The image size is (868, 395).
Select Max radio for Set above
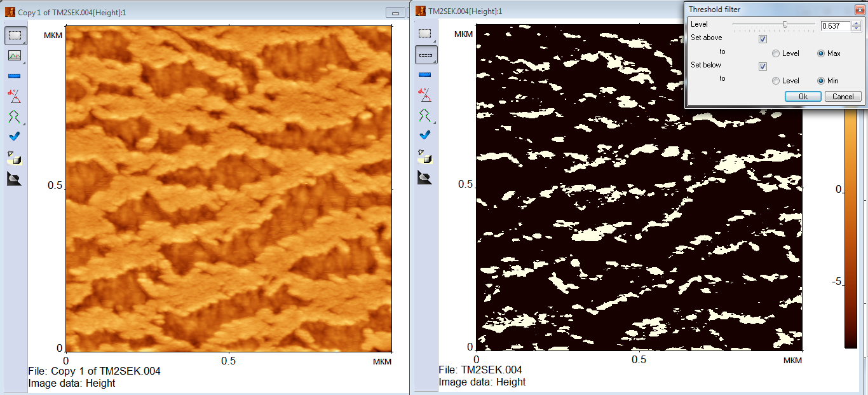coord(821,53)
